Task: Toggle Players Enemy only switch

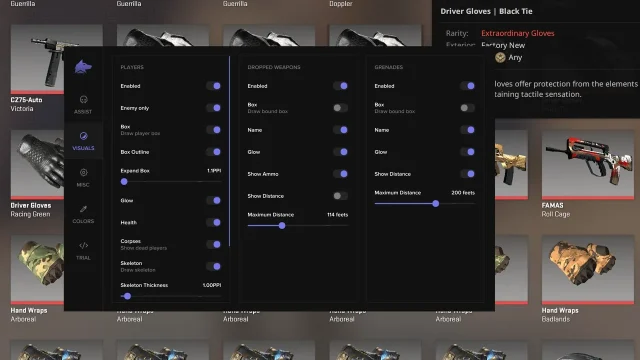Action: [x=213, y=108]
